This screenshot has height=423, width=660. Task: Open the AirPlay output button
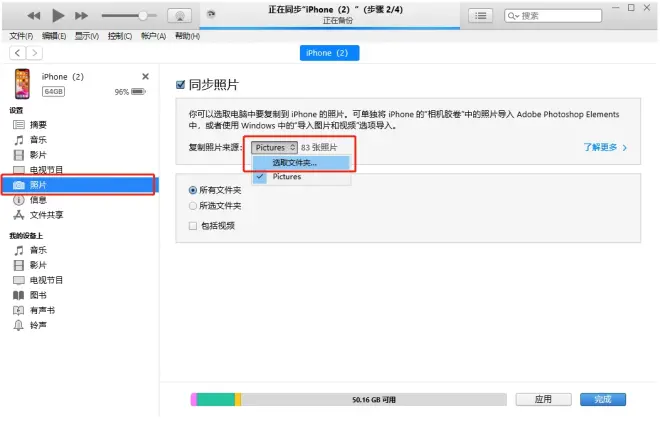180,16
